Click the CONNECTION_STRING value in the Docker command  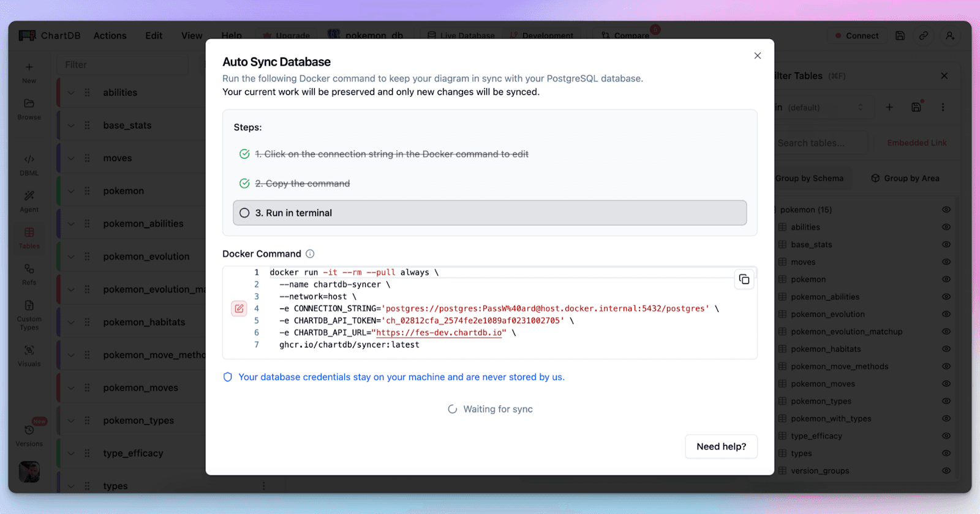545,308
